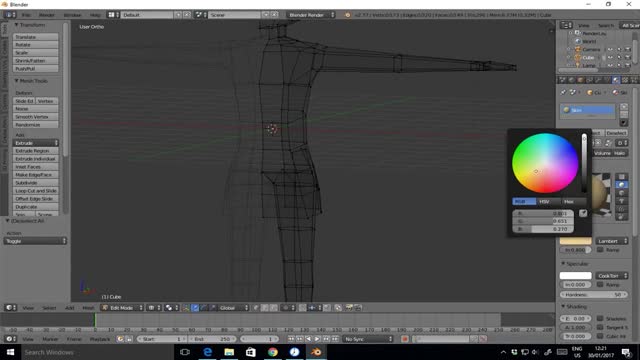Open the Render menu
The image size is (640, 360).
point(47,15)
